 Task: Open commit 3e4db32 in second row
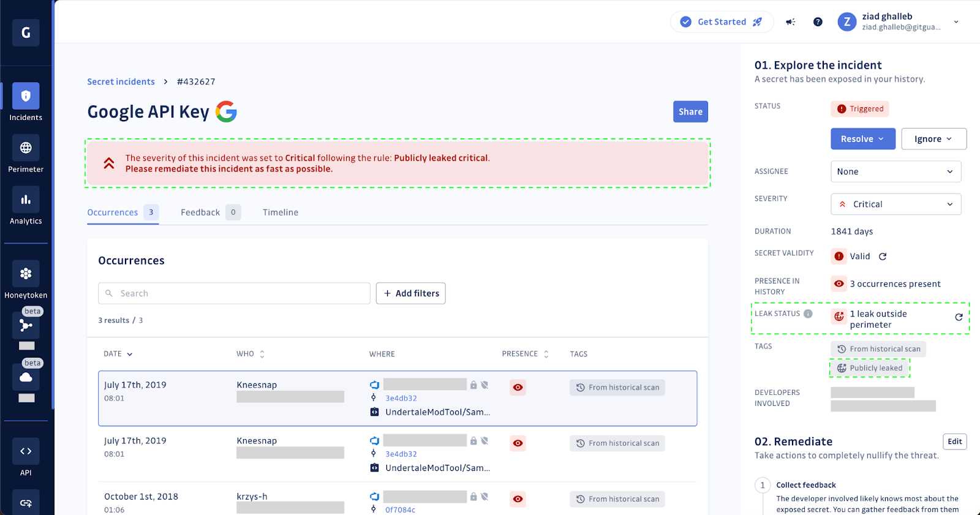[x=401, y=454]
